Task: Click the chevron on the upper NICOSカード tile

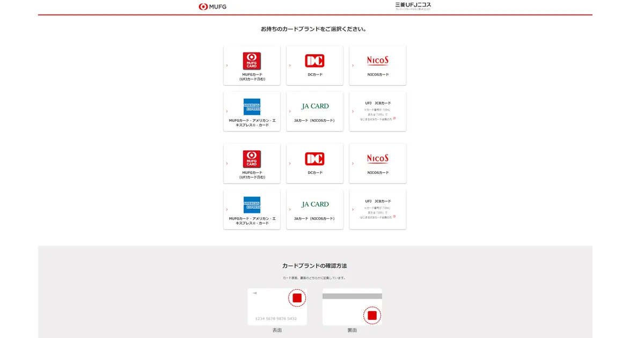Action: [353, 65]
